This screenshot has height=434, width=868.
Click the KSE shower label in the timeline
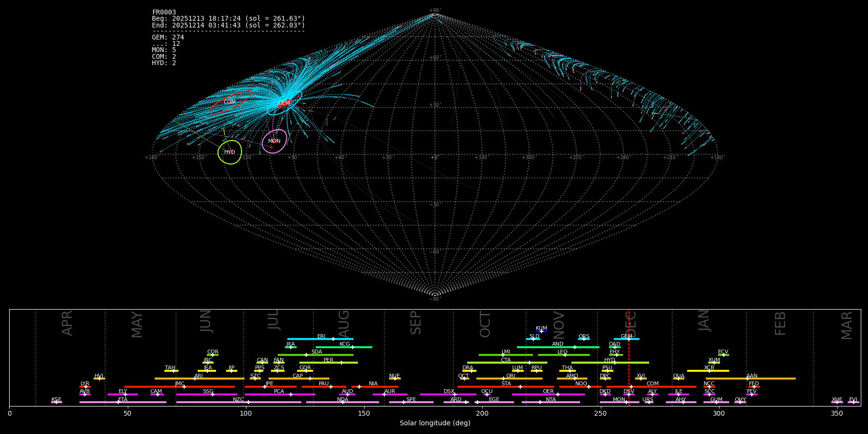[56, 400]
